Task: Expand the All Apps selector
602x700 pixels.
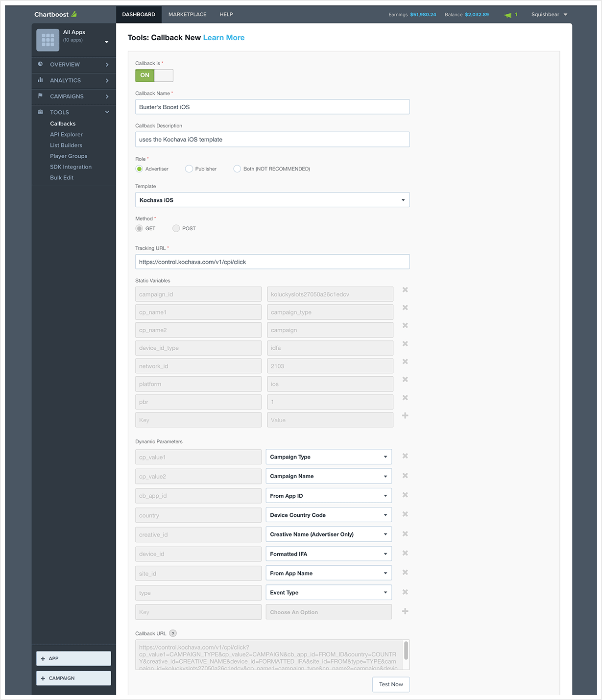Action: coord(107,42)
